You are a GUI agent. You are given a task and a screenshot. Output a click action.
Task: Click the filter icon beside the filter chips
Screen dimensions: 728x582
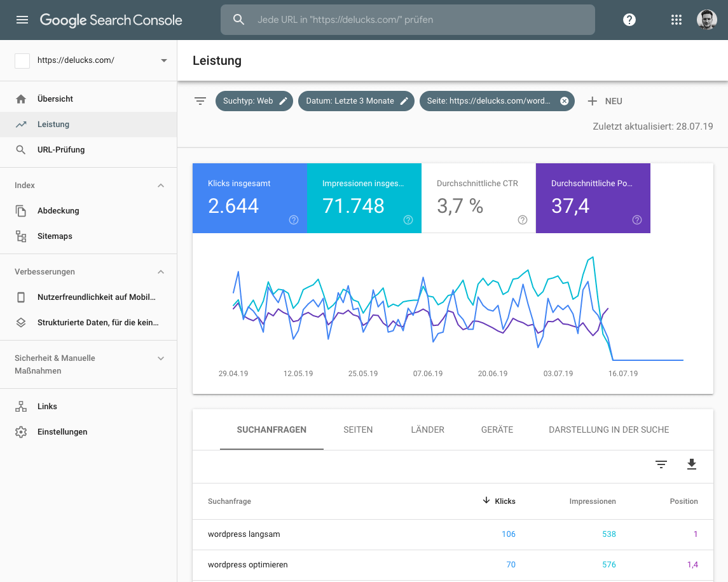[x=200, y=101]
